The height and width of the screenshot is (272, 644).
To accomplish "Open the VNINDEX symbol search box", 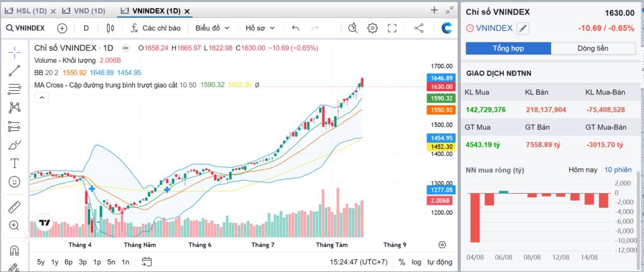I will [25, 28].
